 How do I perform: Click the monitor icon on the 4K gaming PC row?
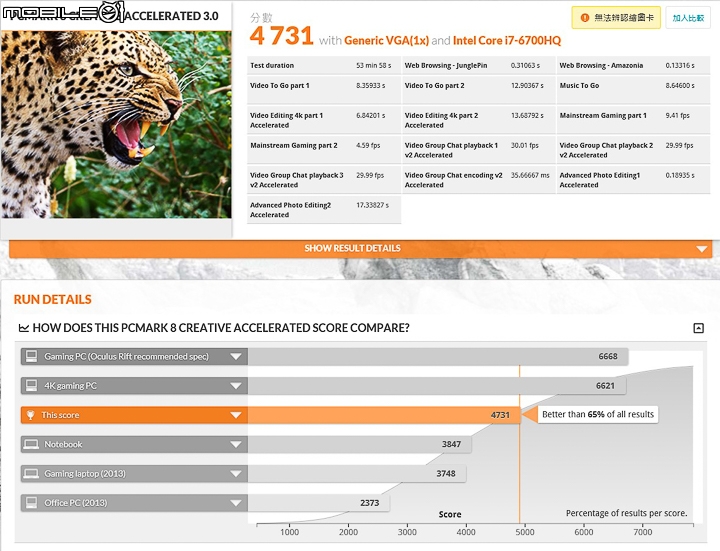click(31, 386)
